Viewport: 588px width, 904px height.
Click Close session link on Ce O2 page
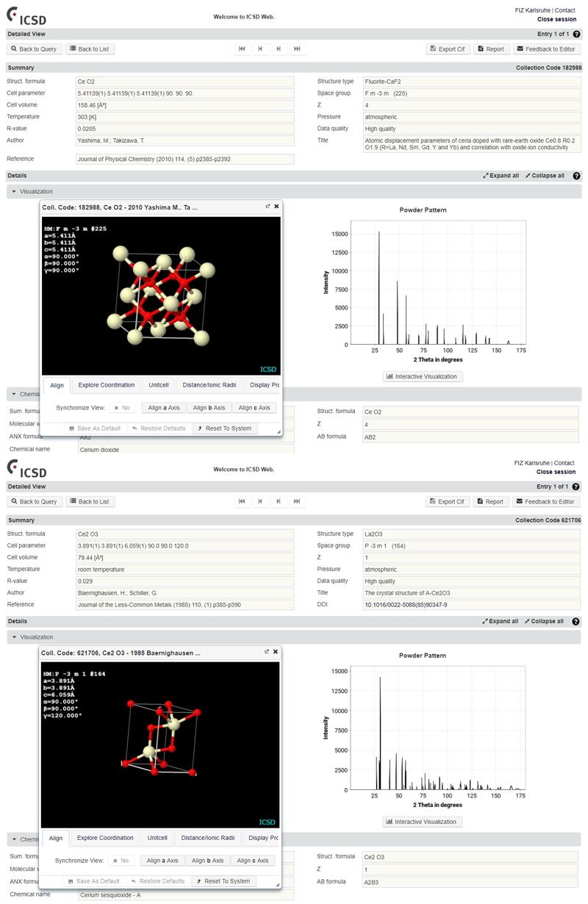556,20
